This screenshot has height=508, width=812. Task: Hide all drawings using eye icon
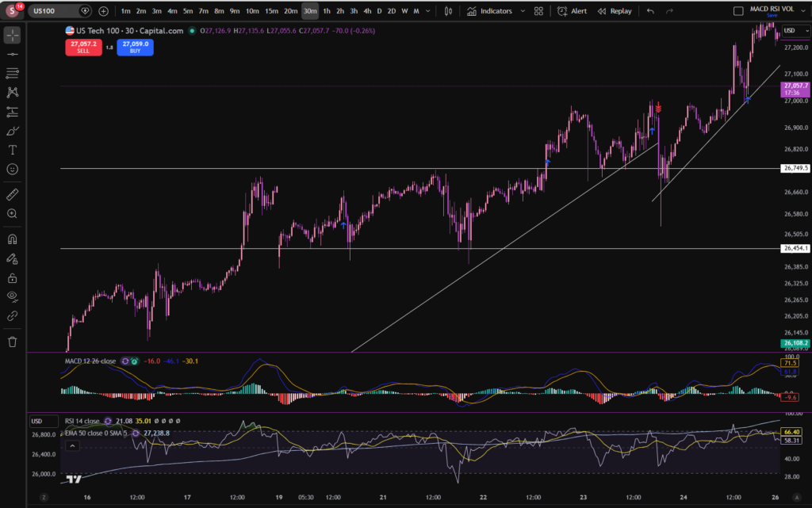pos(13,297)
